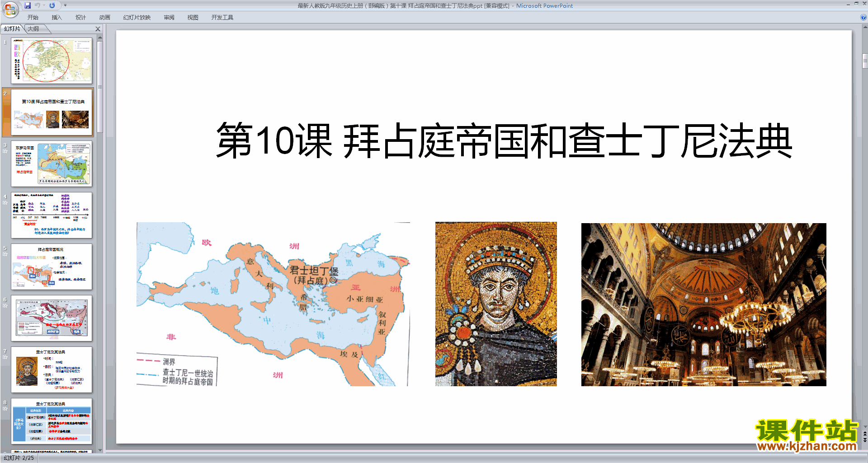Expand the Undo history dropdown arrow
Screen dimensions: 868x463
click(44, 5)
